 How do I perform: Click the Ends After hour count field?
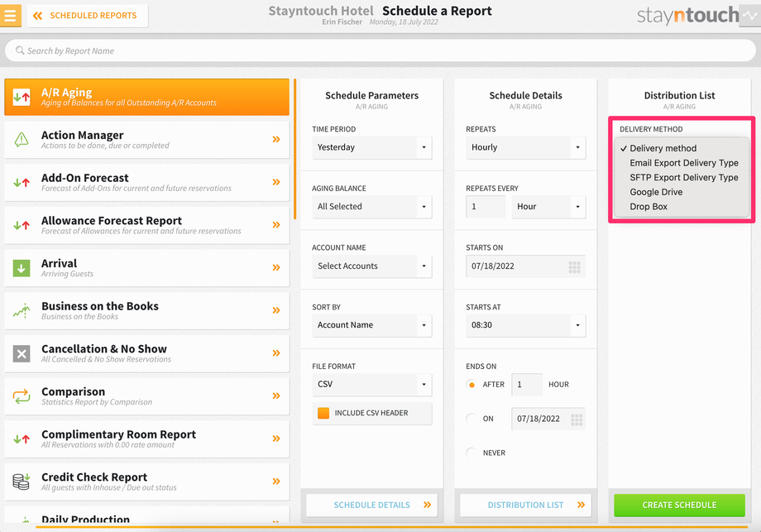pos(527,385)
